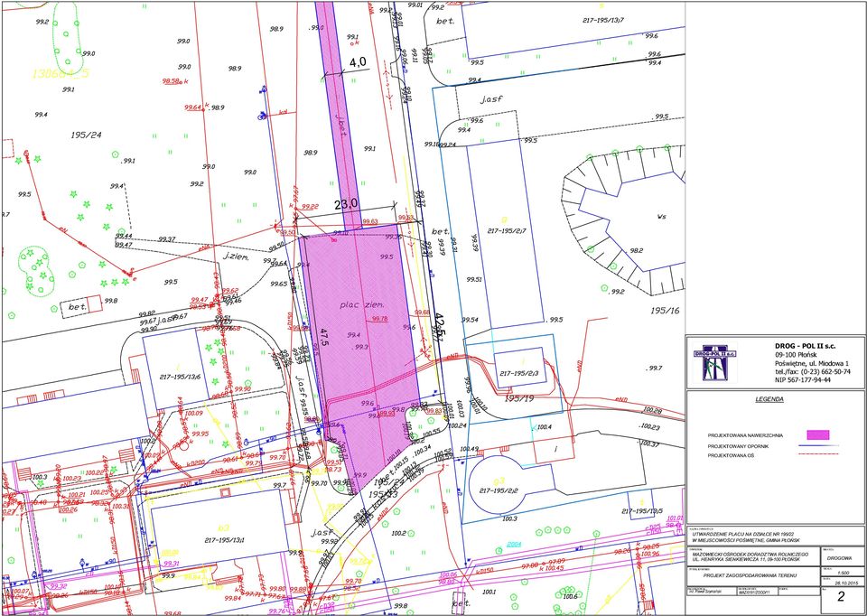
Task: Click the '195/16' parcel number
Action: [666, 311]
